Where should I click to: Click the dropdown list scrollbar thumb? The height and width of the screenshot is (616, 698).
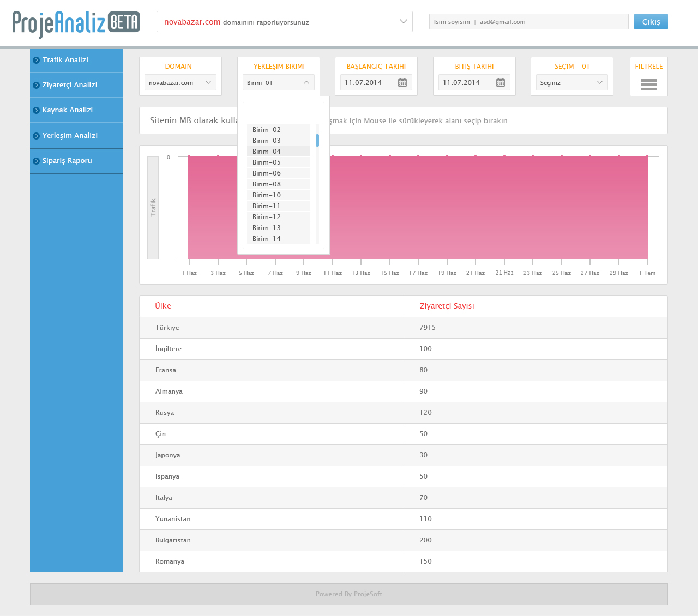click(317, 140)
